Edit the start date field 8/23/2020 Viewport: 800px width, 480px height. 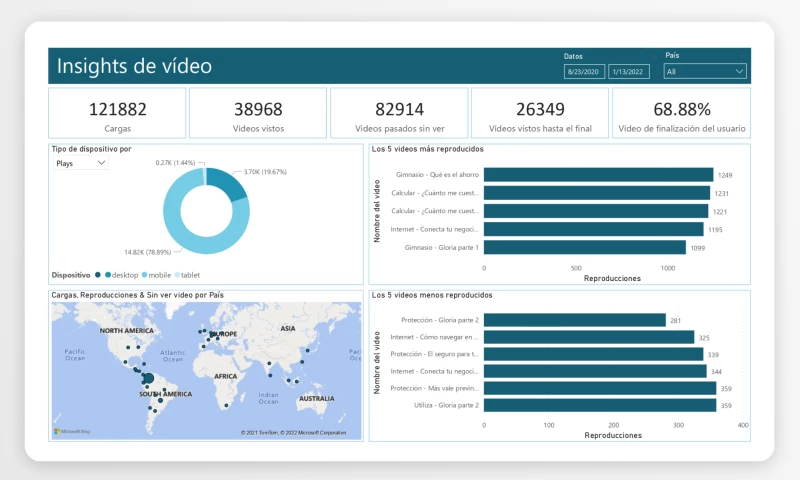tap(584, 72)
